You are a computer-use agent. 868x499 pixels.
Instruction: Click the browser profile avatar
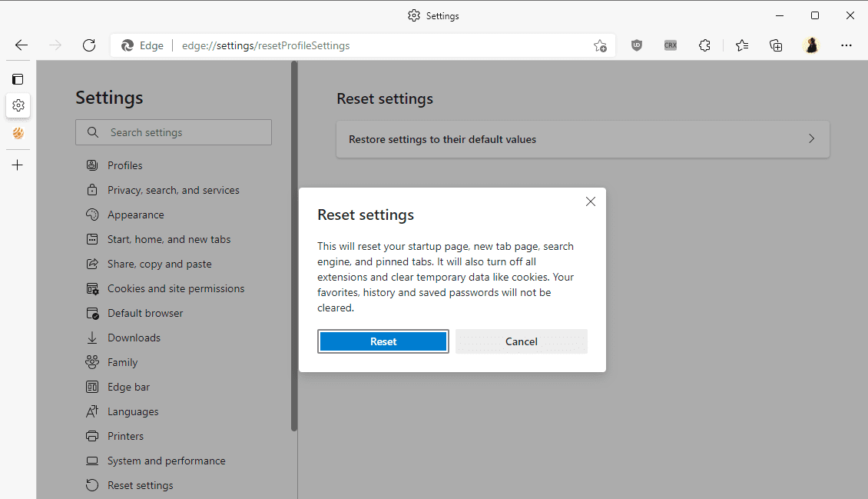click(811, 45)
